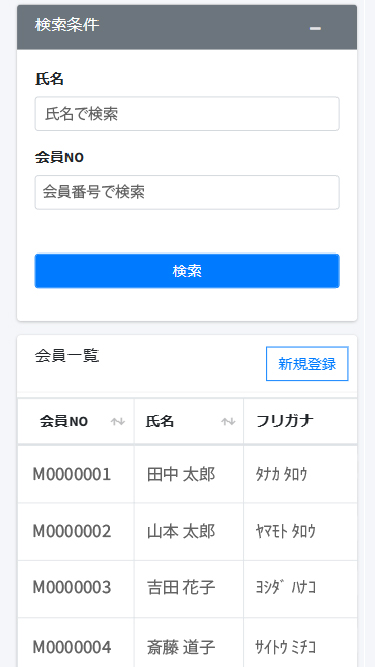Click the name 吉田 花子
375x667 pixels.
pyautogui.click(x=181, y=588)
